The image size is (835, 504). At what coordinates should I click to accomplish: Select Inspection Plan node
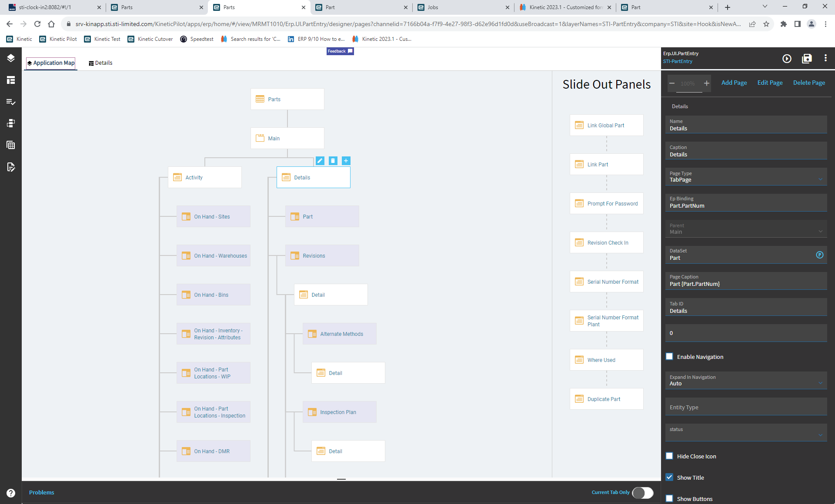coord(340,412)
